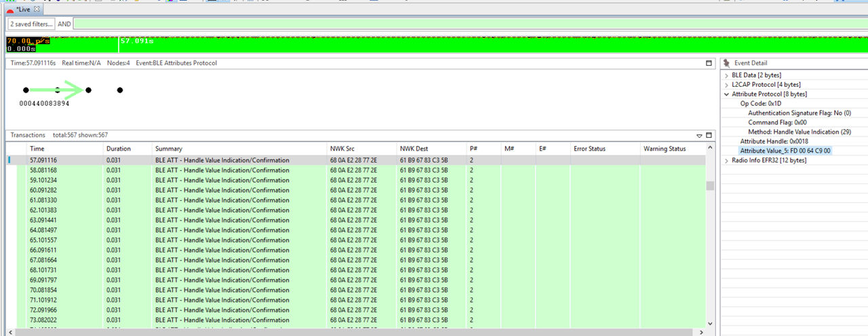Select transaction row at time 60.091282
868x336 pixels.
click(356, 190)
